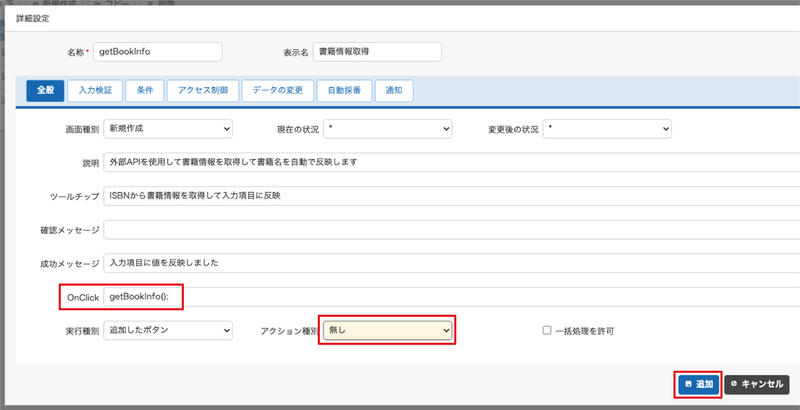Click the キャンセル (Cancel) button
Screen dimensions: 800x410
coord(757,384)
